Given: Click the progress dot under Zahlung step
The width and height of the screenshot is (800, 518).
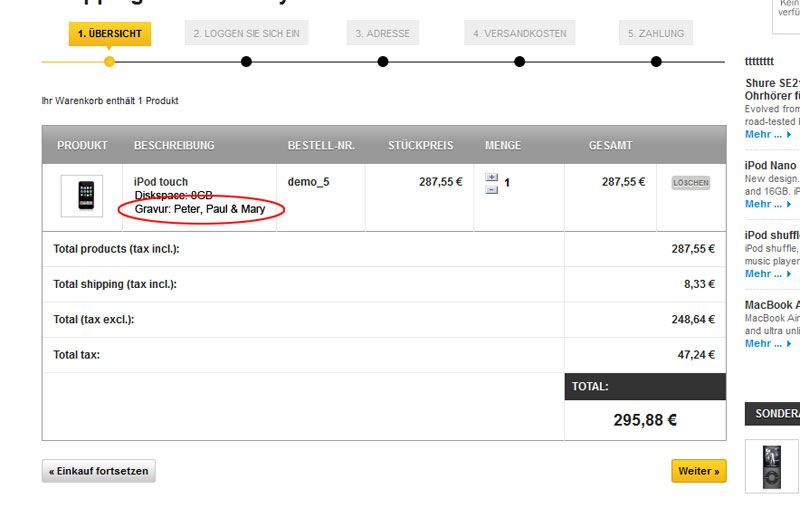Looking at the screenshot, I should 656,62.
